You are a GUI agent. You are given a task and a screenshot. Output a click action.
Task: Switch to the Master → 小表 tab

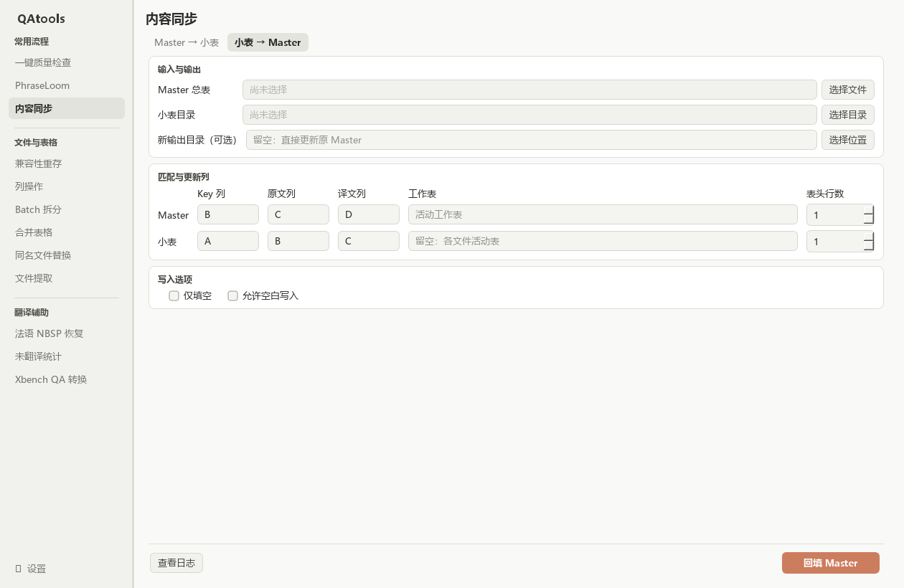pos(187,42)
